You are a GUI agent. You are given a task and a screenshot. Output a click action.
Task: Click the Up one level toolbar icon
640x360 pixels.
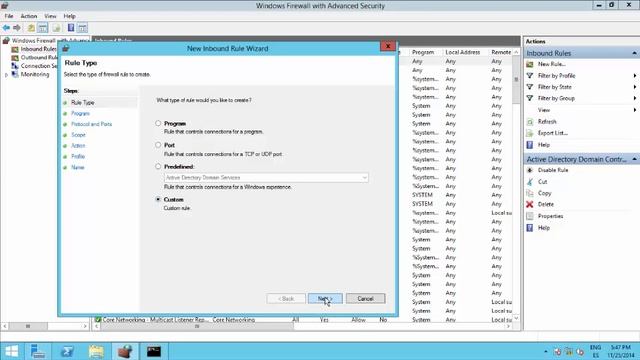(31, 28)
